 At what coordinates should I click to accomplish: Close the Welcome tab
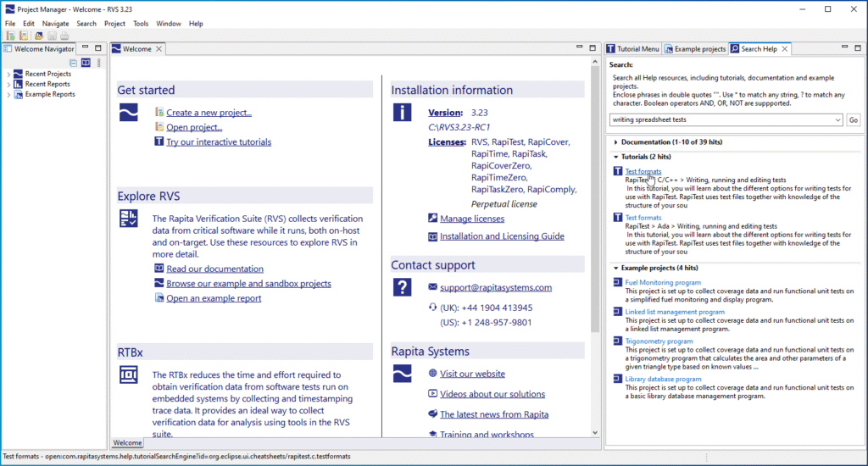pyautogui.click(x=159, y=48)
